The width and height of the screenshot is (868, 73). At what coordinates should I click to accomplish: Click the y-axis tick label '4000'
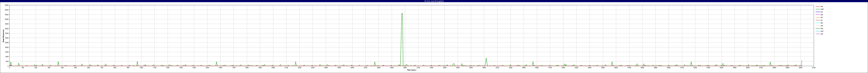pos(7,29)
